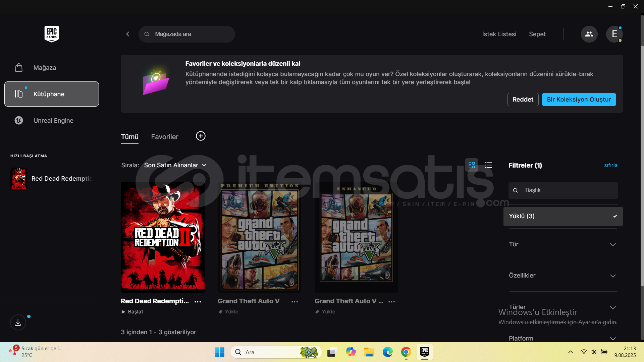Show hidden system tray icons
Viewport: 644px width, 362px height.
[x=570, y=352]
